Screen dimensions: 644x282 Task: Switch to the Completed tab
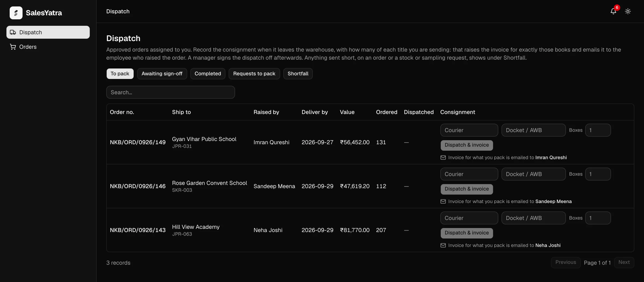point(208,74)
